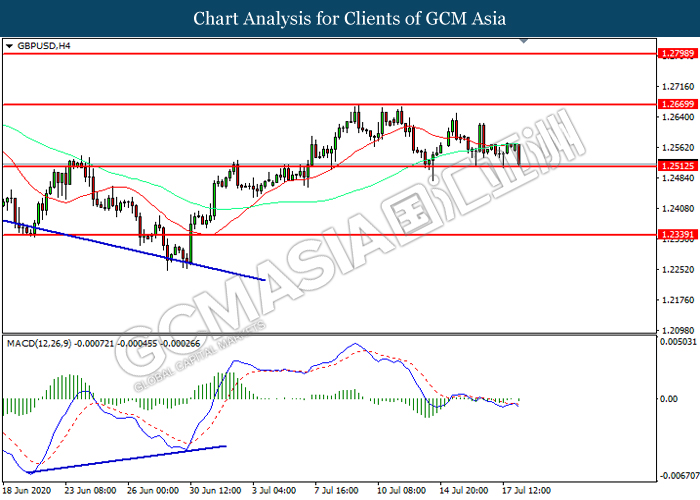
Task: Click the 1.21760 price axis value
Action: 679,300
